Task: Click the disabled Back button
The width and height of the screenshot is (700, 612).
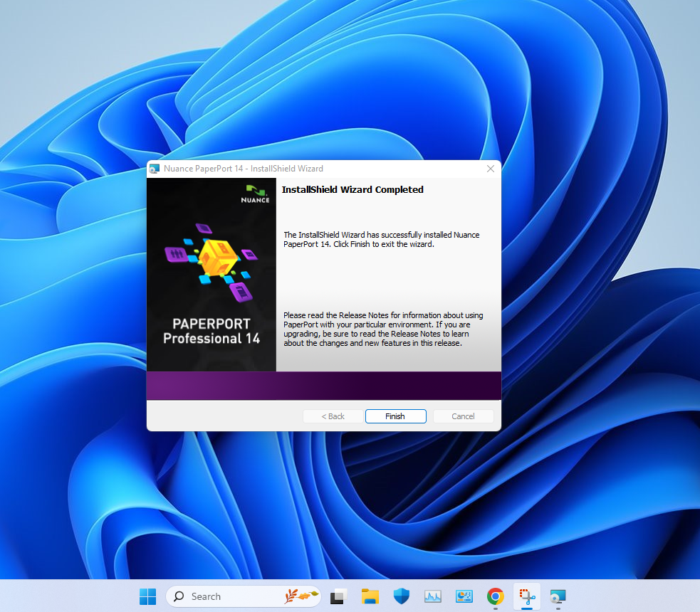Action: [333, 416]
